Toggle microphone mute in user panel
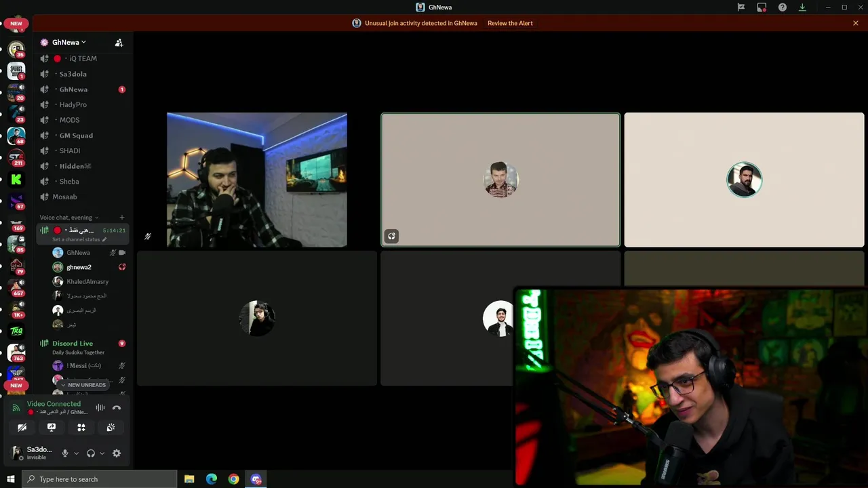 pos(65,453)
